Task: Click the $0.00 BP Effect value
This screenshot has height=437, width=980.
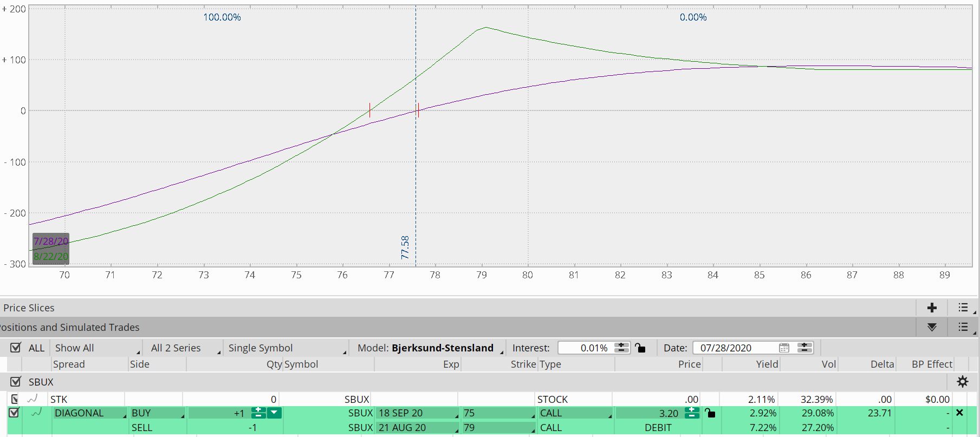Action: [938, 400]
